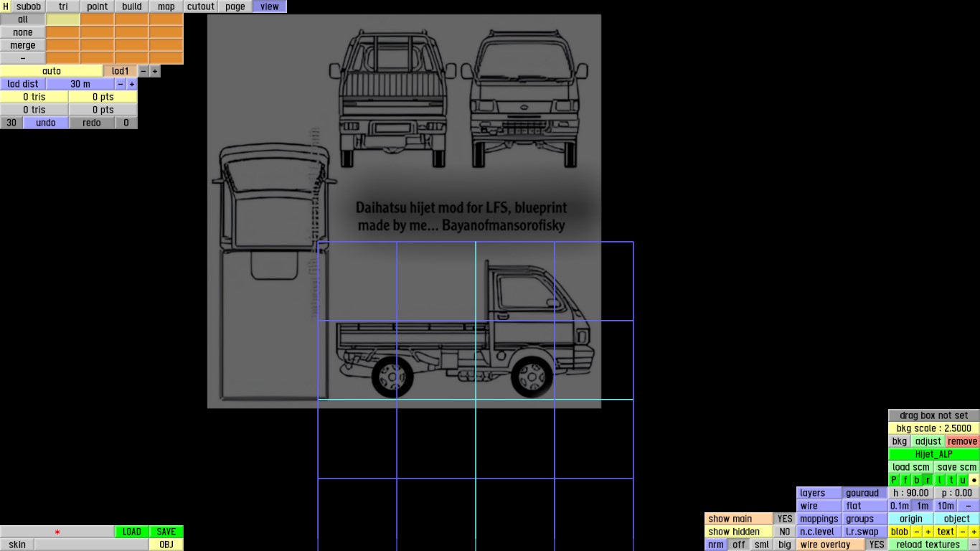Select all layers with all button
The image size is (980, 551).
point(23,19)
